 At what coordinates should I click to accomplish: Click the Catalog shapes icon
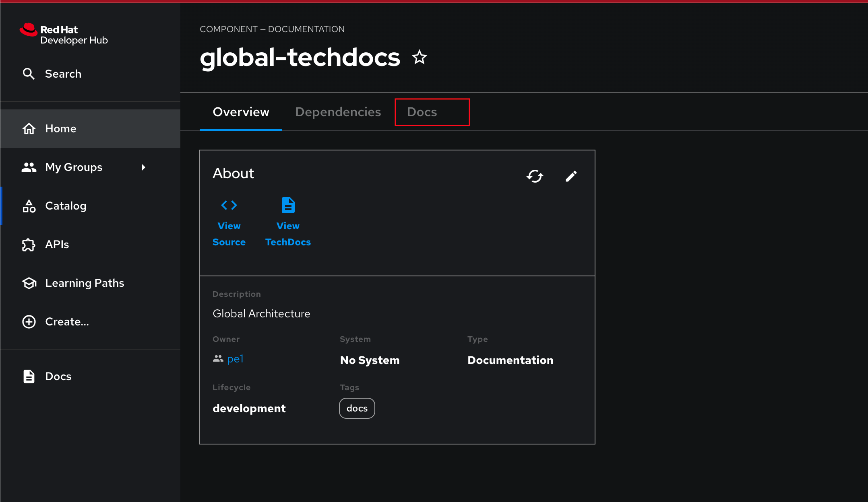point(29,206)
